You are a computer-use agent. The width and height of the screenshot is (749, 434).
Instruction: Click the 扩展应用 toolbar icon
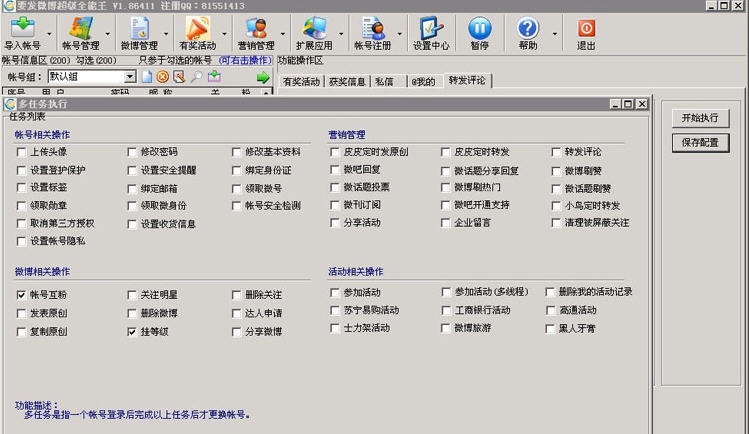pyautogui.click(x=314, y=27)
